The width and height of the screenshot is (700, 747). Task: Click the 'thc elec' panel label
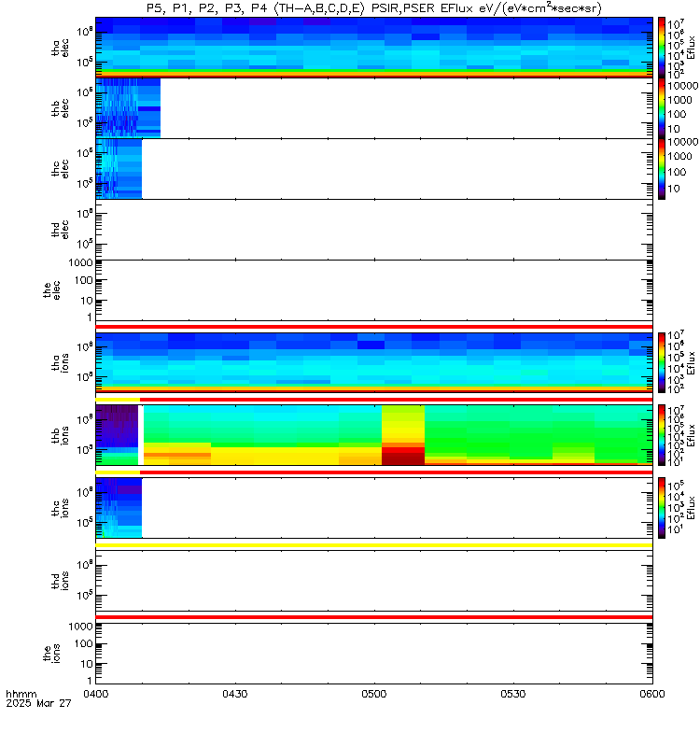pyautogui.click(x=60, y=169)
